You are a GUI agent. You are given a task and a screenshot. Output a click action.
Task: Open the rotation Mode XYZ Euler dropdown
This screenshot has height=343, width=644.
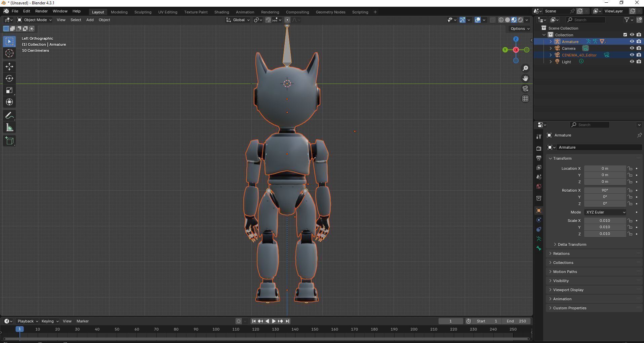click(x=605, y=212)
